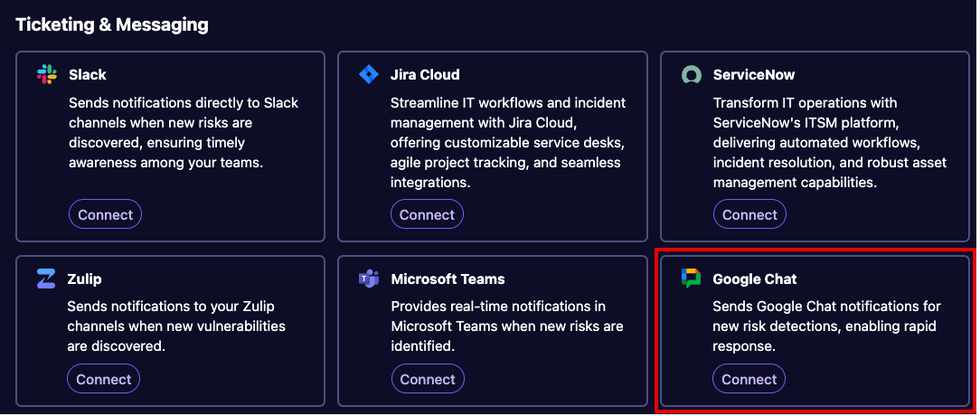This screenshot has width=980, height=416.
Task: Connect the Slack integration
Action: point(105,214)
